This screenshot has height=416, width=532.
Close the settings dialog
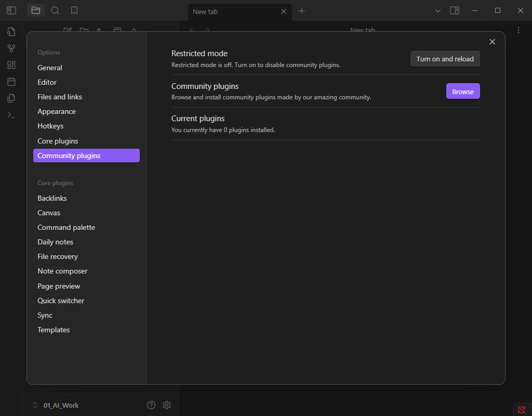[492, 42]
